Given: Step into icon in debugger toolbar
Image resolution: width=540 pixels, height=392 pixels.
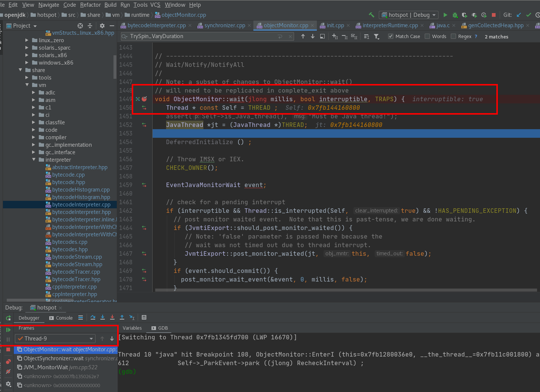Looking at the screenshot, I should 103,317.
